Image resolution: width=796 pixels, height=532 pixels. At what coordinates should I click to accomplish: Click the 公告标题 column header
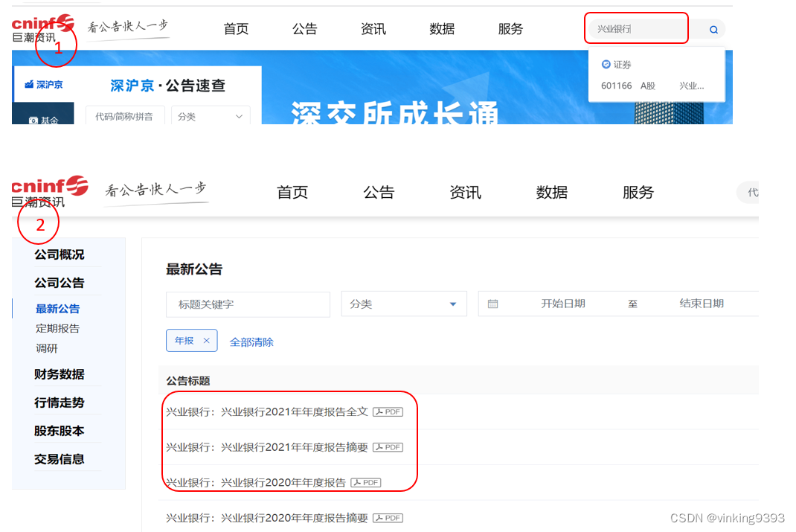pyautogui.click(x=187, y=381)
